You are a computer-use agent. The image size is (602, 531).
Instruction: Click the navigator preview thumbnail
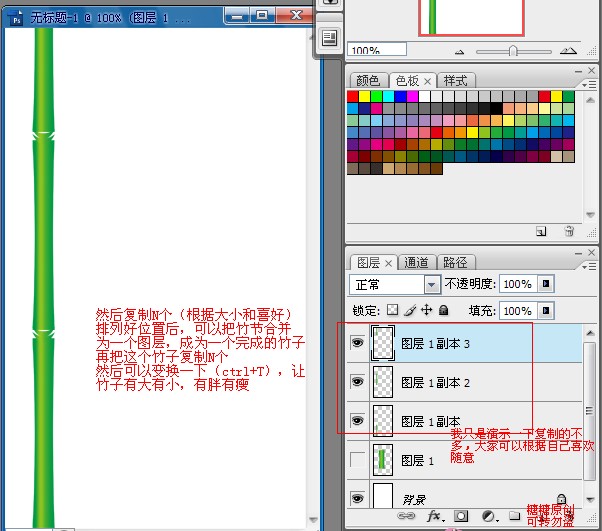(x=471, y=17)
